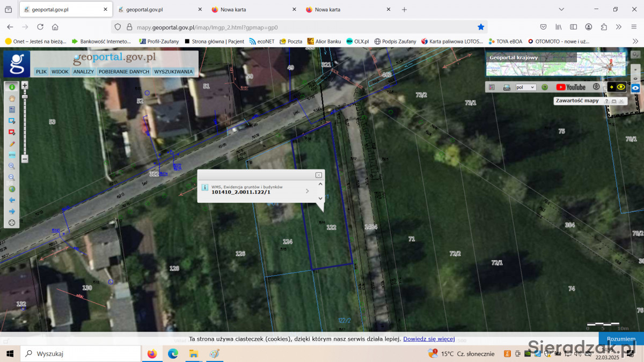Toggle the blue eye visibility button
644x362 pixels.
(x=635, y=87)
